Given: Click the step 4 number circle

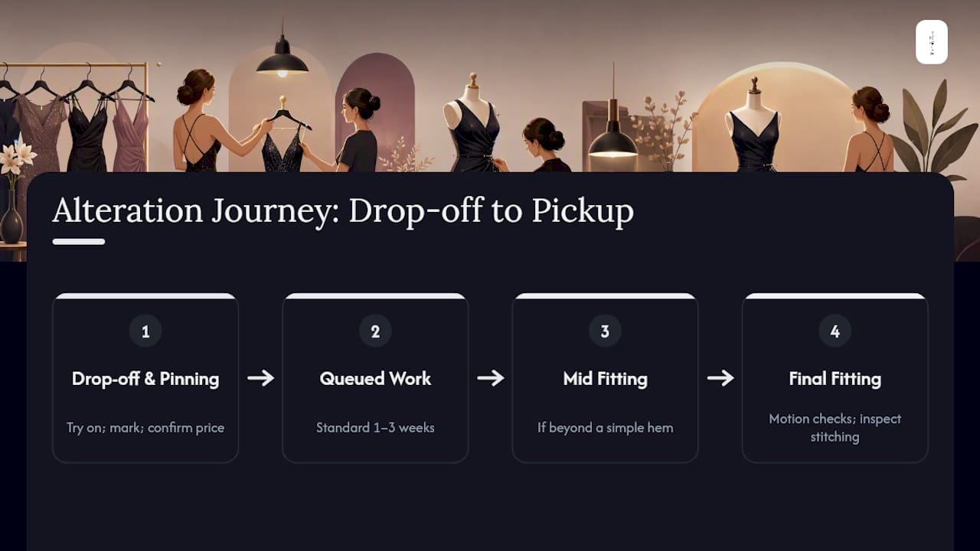Looking at the screenshot, I should tap(835, 331).
